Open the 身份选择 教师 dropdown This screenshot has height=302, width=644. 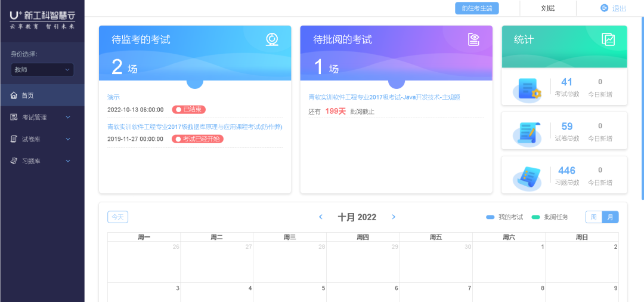[x=42, y=70]
